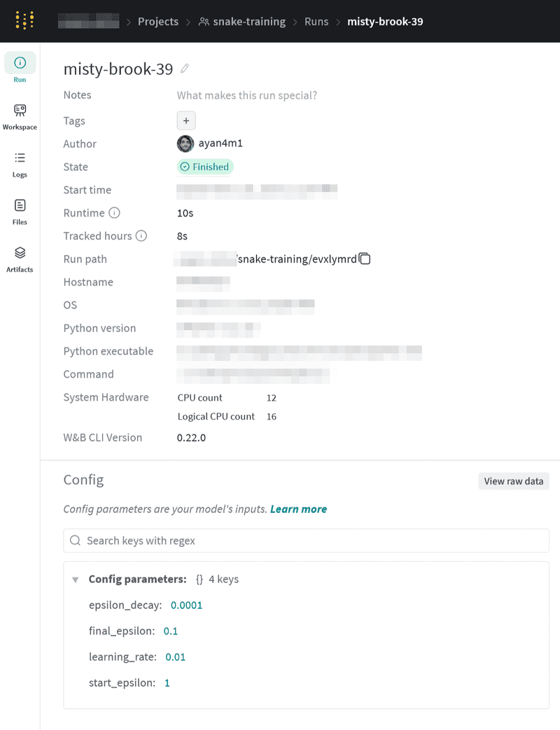Click the Weights & Biases logo icon
560x730 pixels.
(x=24, y=21)
